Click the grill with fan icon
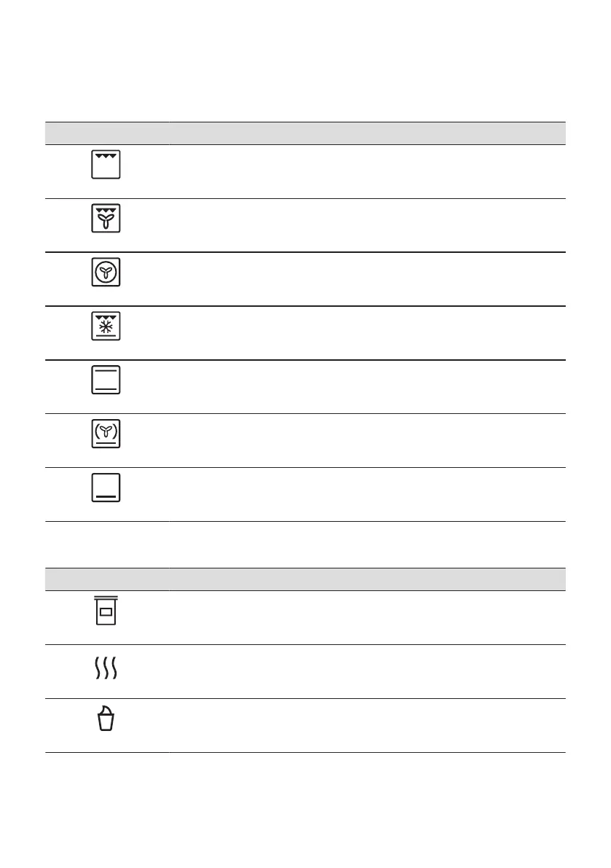The height and width of the screenshot is (868, 611). [x=106, y=219]
